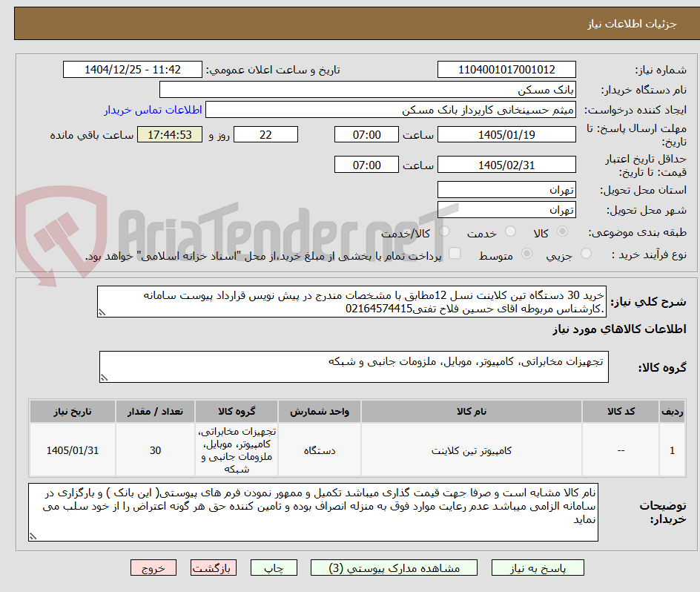The image size is (700, 592).
Task: Click the goods group cell in table row
Action: (237, 450)
